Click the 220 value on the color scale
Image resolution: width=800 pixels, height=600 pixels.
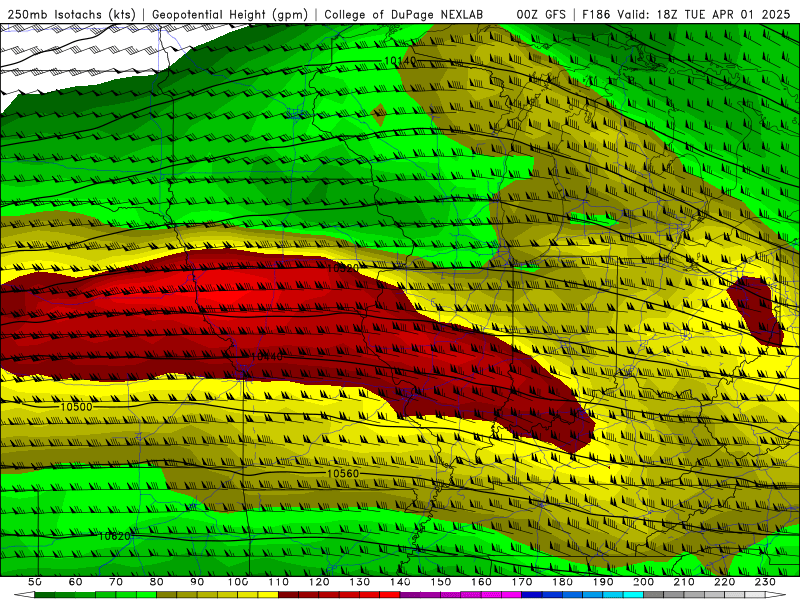(724, 582)
